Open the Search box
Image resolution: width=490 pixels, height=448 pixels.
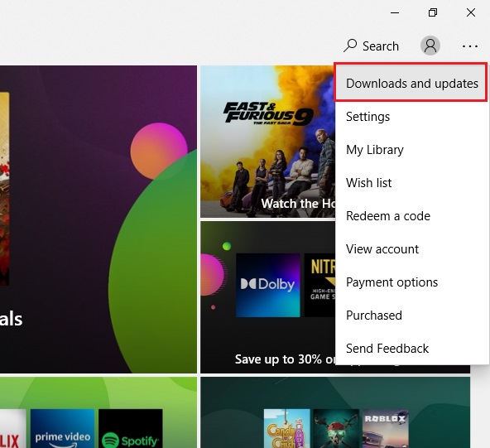click(372, 46)
